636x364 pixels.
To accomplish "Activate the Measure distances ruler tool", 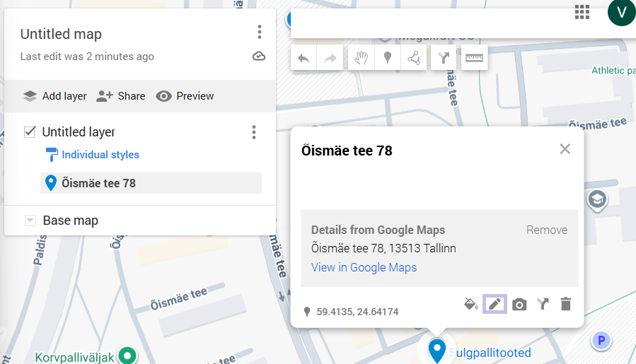I will click(475, 58).
